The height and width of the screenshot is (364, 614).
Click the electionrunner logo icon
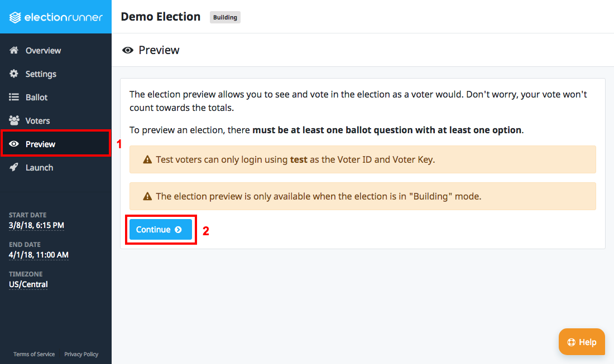click(x=15, y=17)
